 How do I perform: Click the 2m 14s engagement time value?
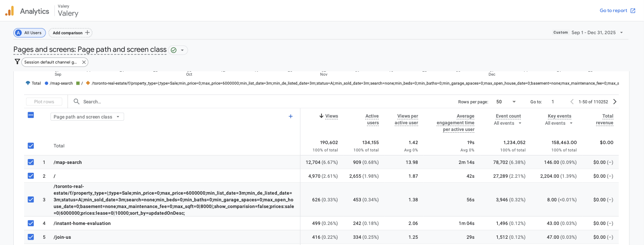click(x=467, y=163)
